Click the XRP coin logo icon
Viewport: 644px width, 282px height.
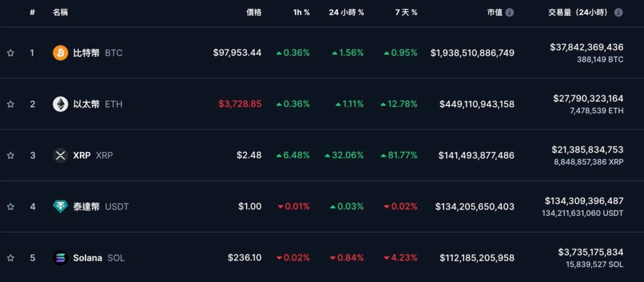coord(60,155)
